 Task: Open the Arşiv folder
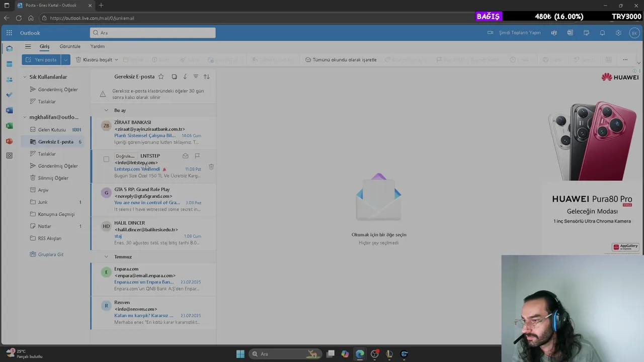[x=52, y=190]
